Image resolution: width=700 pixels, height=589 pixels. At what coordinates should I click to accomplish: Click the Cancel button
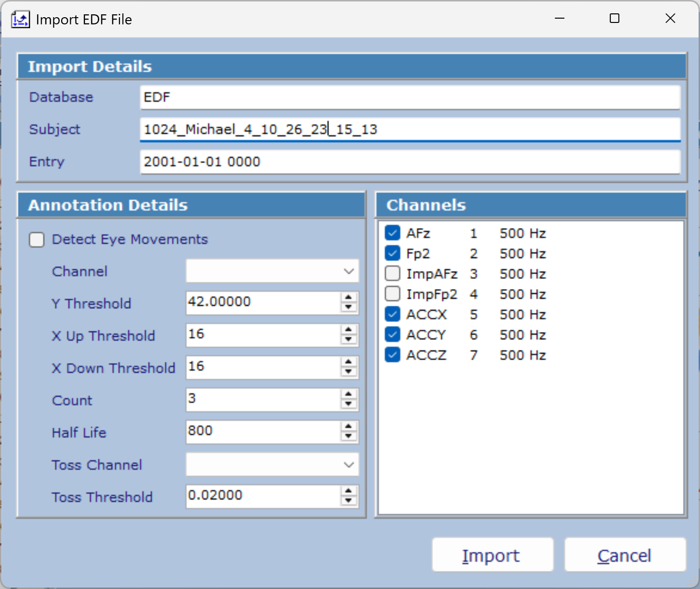pos(625,555)
